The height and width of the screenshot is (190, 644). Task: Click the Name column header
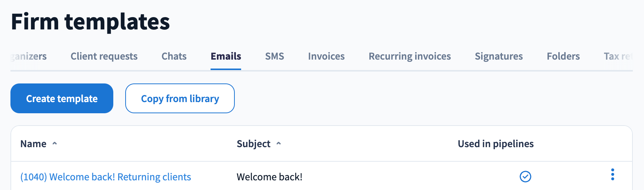34,144
